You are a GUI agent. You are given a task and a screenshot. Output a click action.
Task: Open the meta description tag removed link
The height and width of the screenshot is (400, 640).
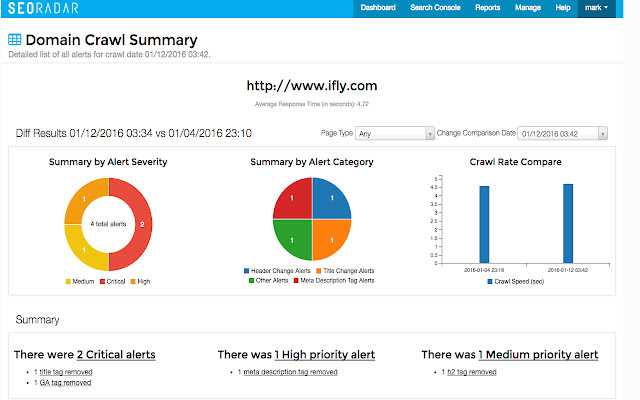[290, 372]
